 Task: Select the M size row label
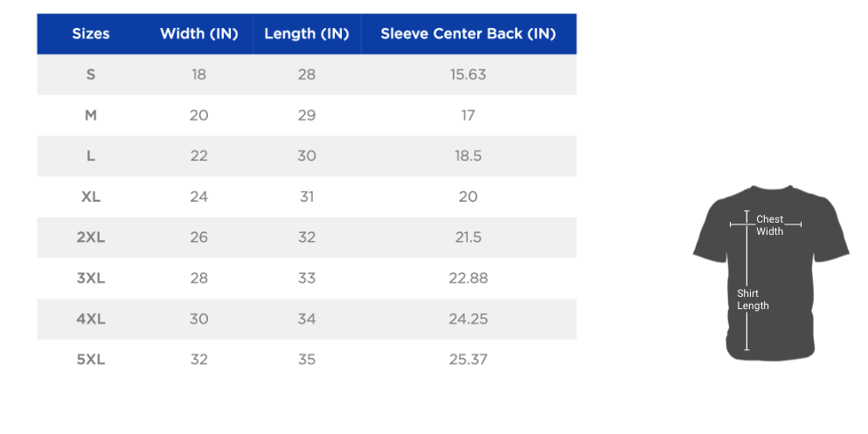(x=91, y=115)
